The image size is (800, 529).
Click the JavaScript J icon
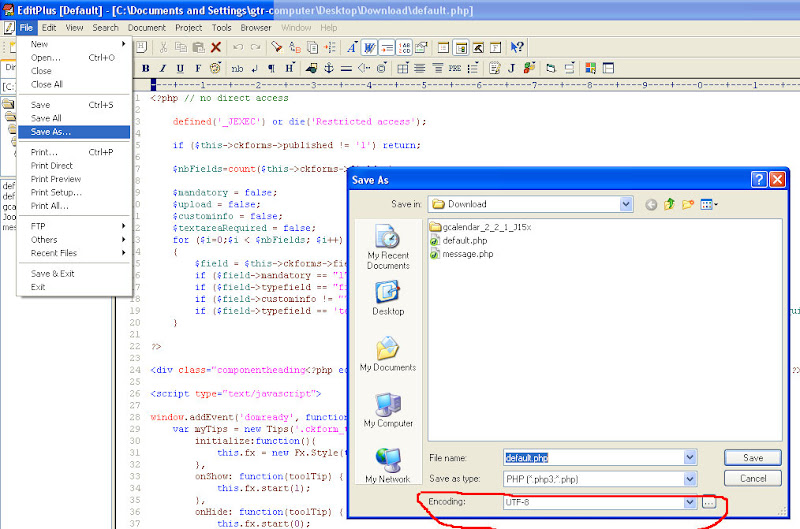[x=511, y=68]
